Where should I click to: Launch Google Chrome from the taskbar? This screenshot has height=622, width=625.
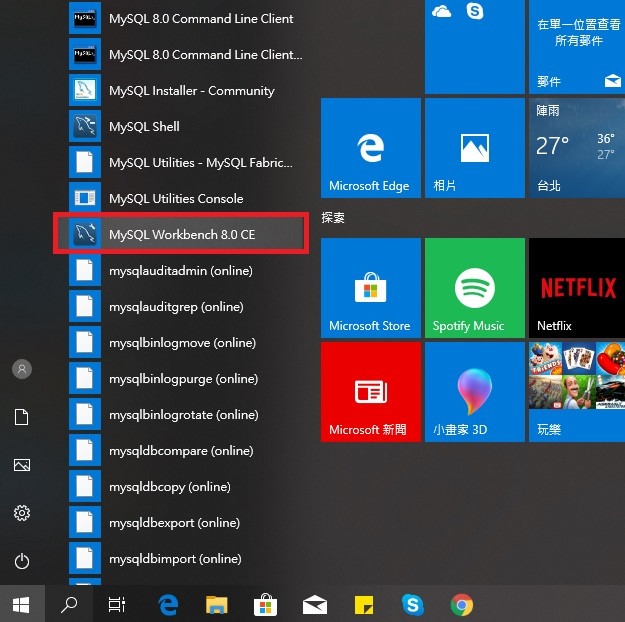(462, 605)
